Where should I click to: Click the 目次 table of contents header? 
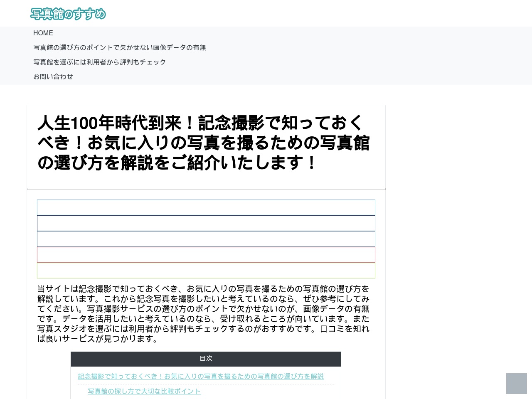(x=206, y=359)
